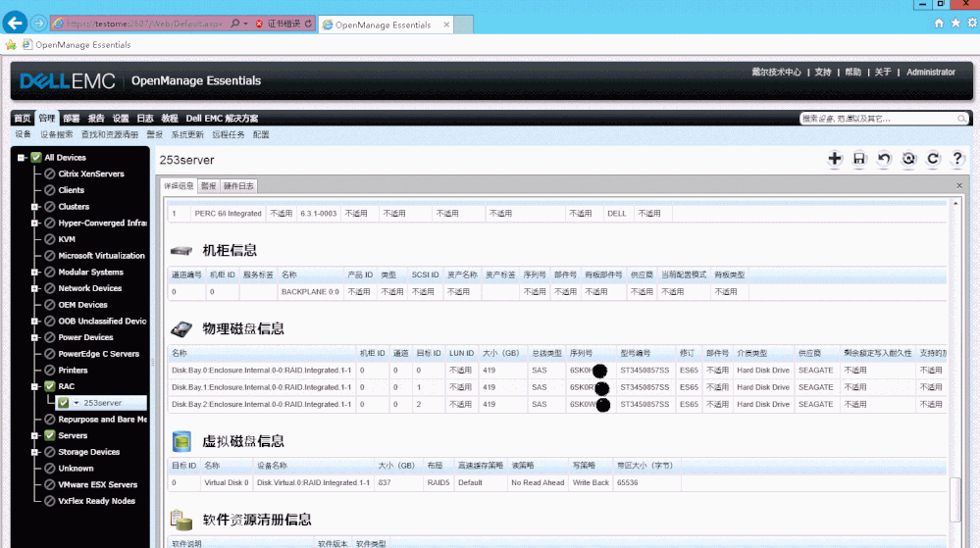Click the browser forward arrow button
Viewport: 980px width, 548px height.
[39, 24]
